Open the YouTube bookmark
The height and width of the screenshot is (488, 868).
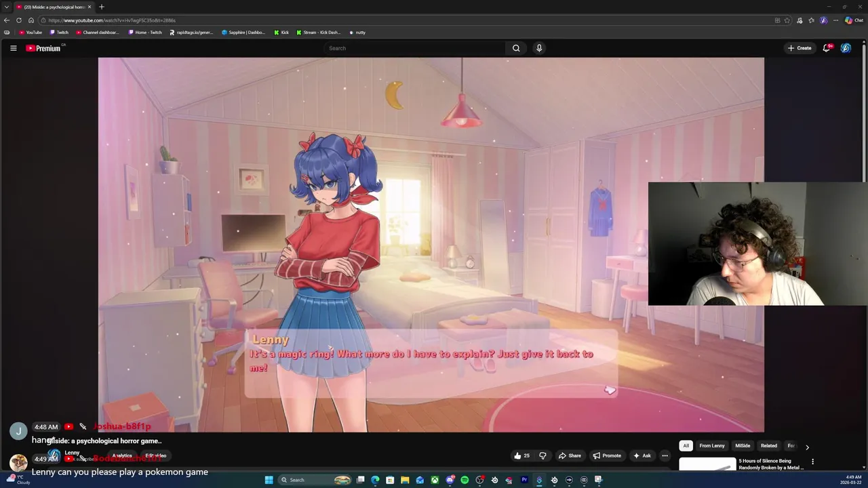click(31, 33)
